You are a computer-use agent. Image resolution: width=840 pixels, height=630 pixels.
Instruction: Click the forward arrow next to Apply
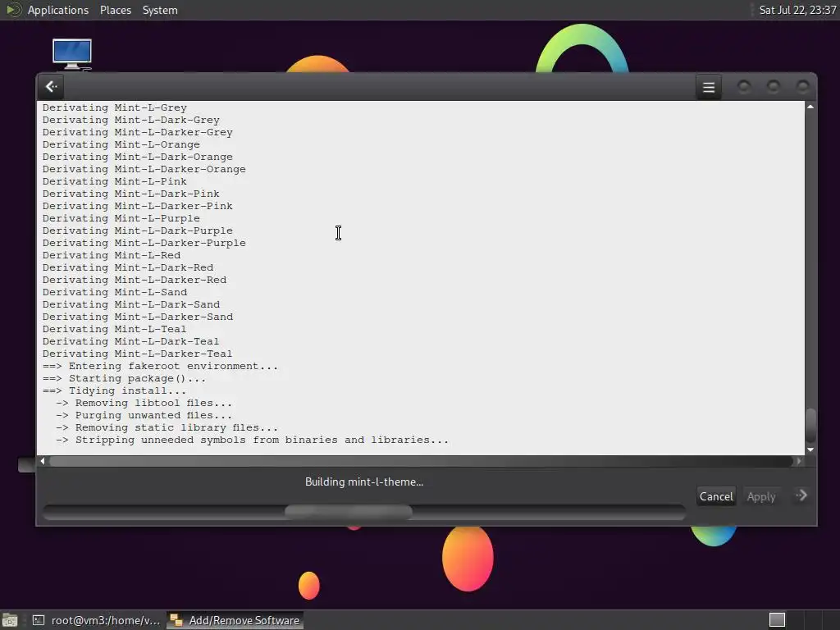click(x=801, y=495)
